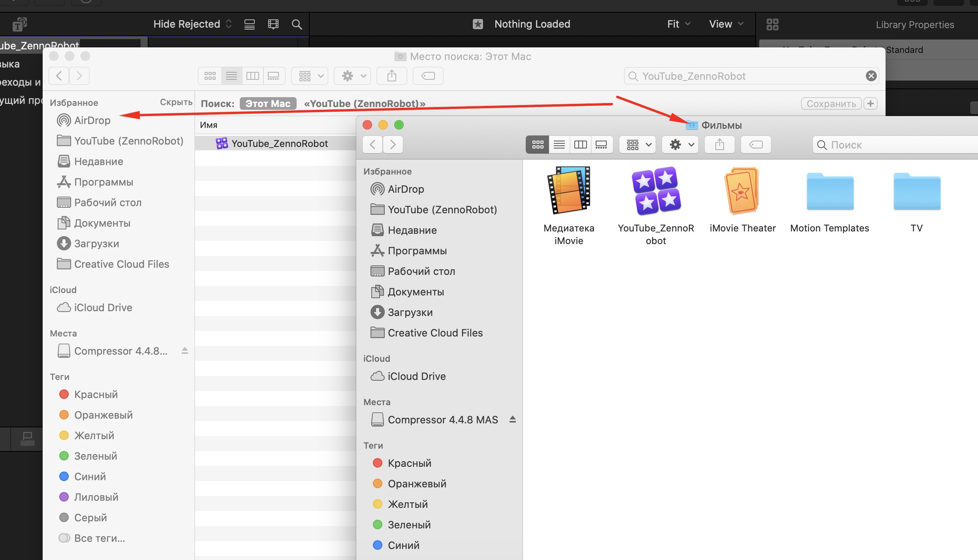Toggle clip appearance list icon in Final Cut browser
Screen dimensions: 978x560
(x=249, y=24)
